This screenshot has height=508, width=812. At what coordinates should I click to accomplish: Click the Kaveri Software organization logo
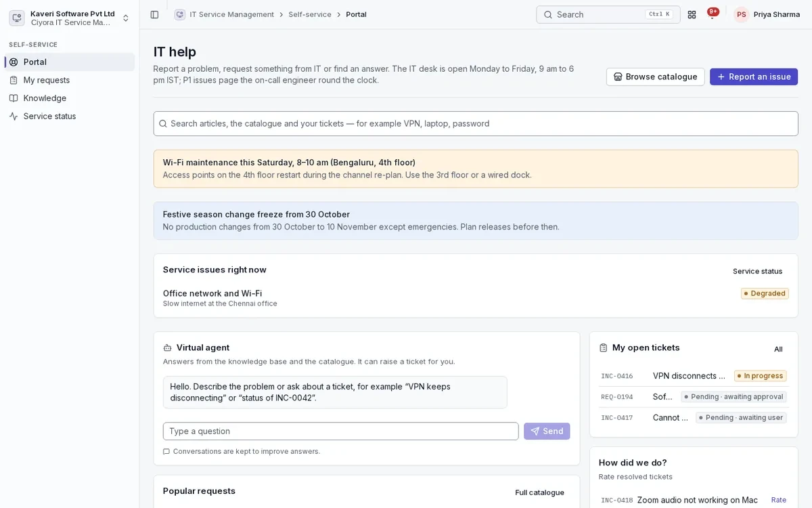(x=17, y=18)
